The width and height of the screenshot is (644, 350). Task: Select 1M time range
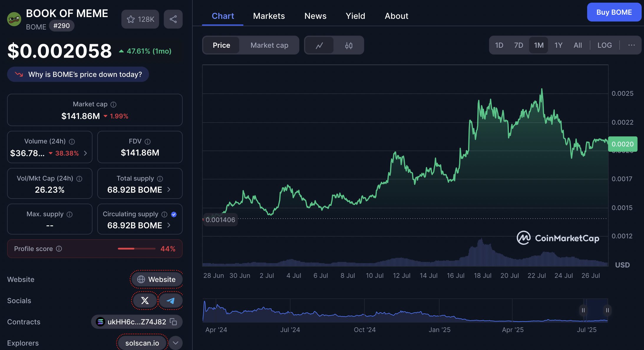tap(539, 45)
